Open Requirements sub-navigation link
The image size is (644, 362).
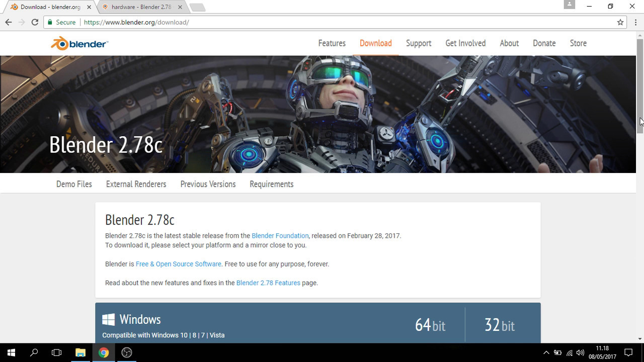pyautogui.click(x=271, y=184)
